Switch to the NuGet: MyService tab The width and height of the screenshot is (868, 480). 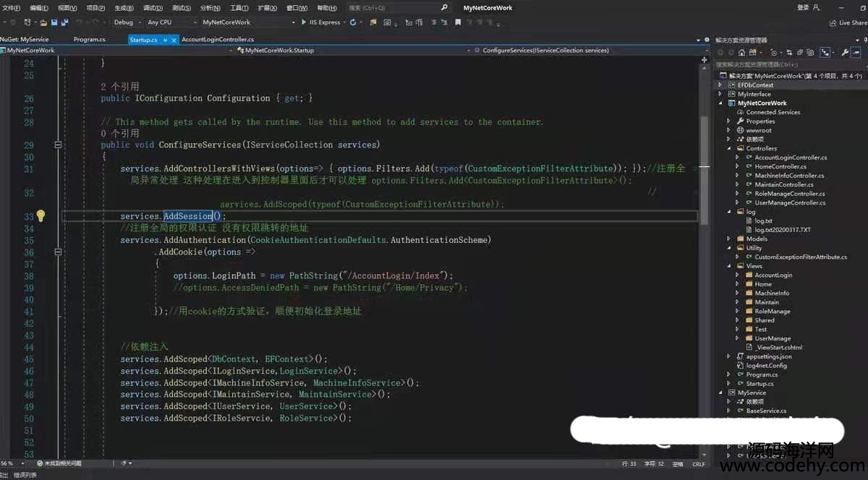25,40
